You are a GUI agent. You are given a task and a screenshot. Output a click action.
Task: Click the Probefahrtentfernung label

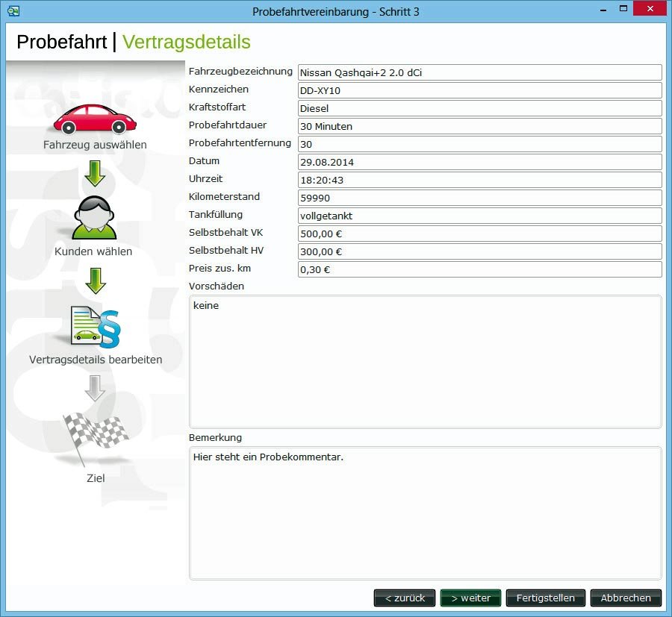click(240, 143)
